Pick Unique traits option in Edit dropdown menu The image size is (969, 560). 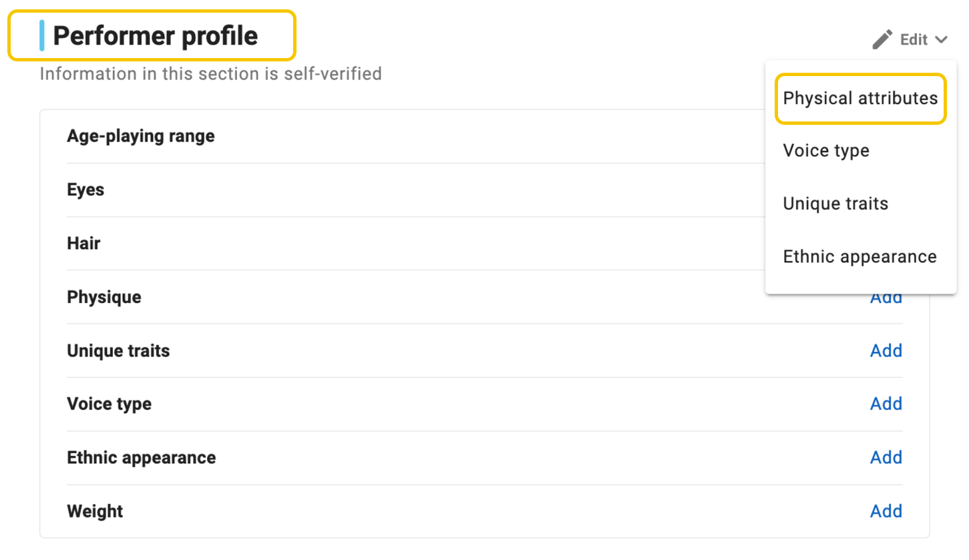click(835, 204)
